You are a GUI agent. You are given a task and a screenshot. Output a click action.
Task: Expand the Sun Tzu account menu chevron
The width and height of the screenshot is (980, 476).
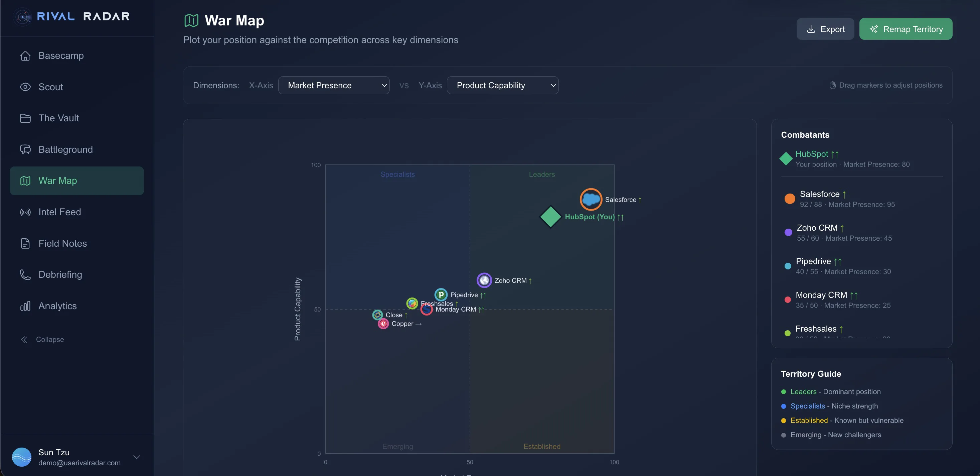pyautogui.click(x=137, y=457)
